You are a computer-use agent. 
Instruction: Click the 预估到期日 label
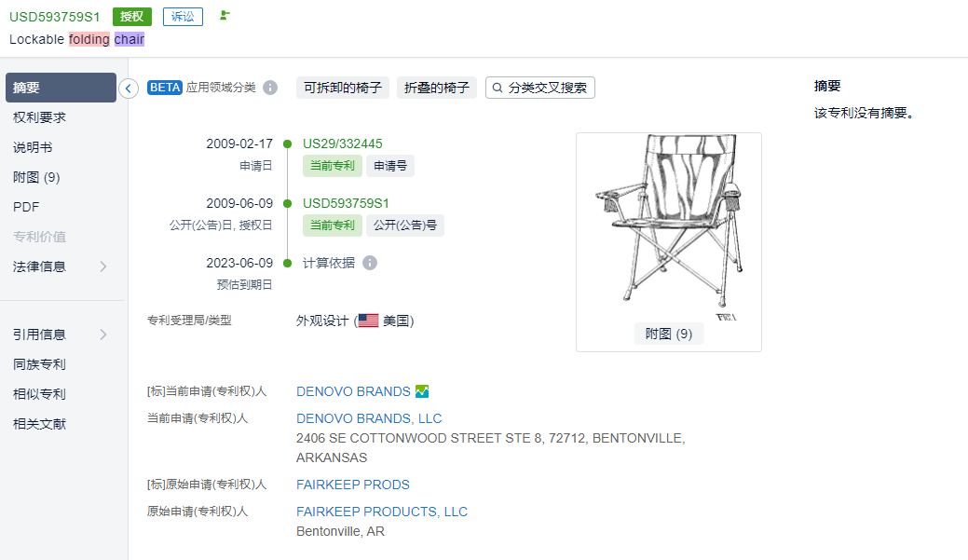(244, 284)
